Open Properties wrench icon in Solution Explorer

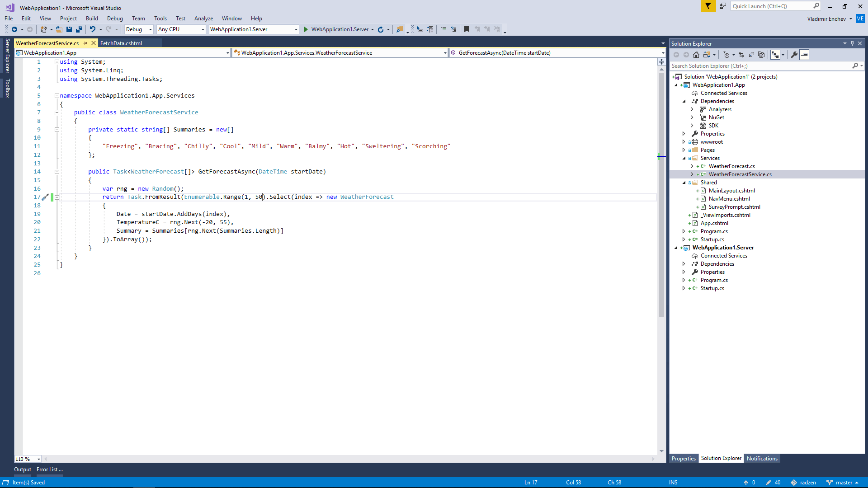tap(794, 55)
